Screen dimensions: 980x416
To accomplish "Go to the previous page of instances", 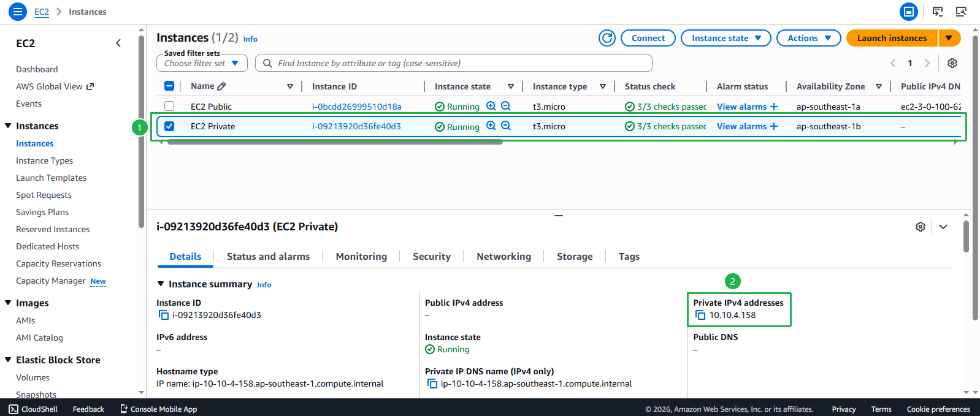I will 893,63.
